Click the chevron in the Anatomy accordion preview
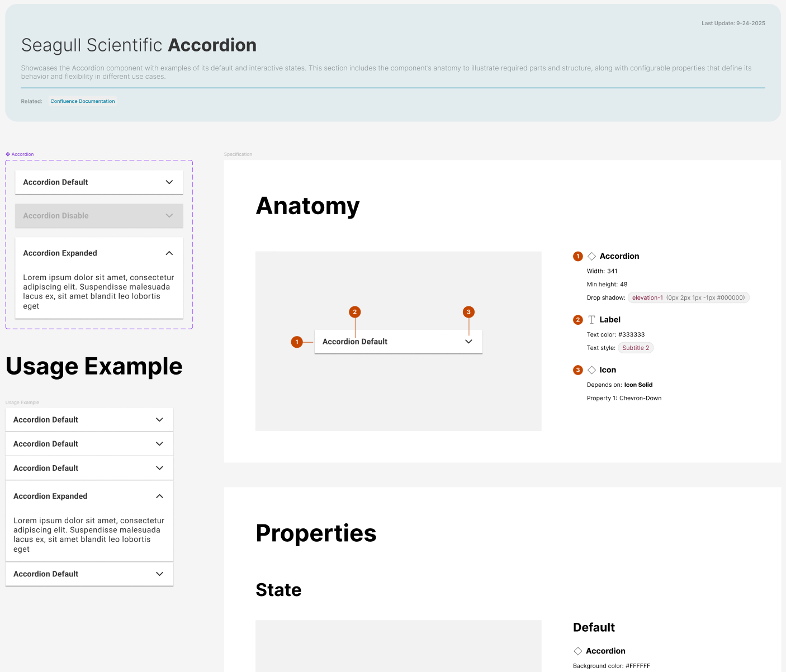This screenshot has height=672, width=786. [x=468, y=342]
